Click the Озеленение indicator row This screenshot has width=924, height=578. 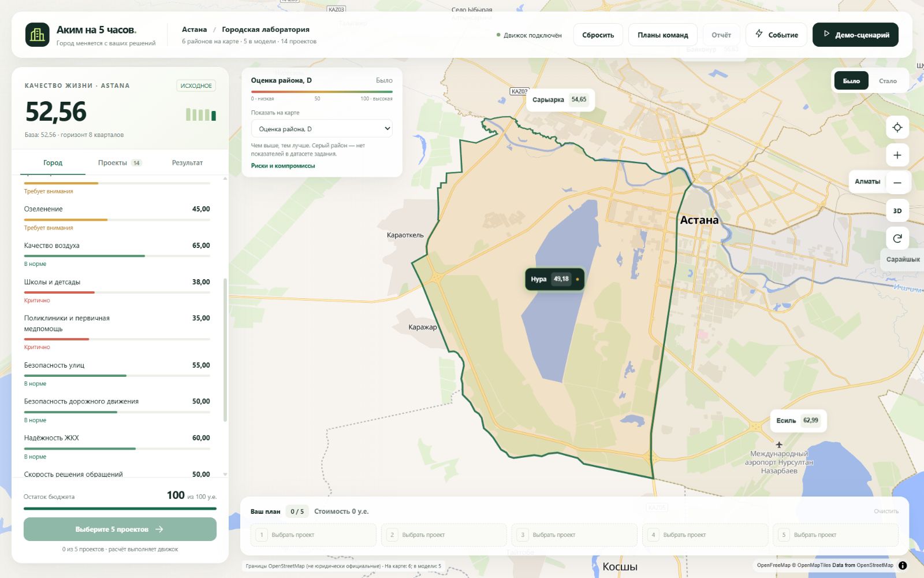click(x=117, y=218)
